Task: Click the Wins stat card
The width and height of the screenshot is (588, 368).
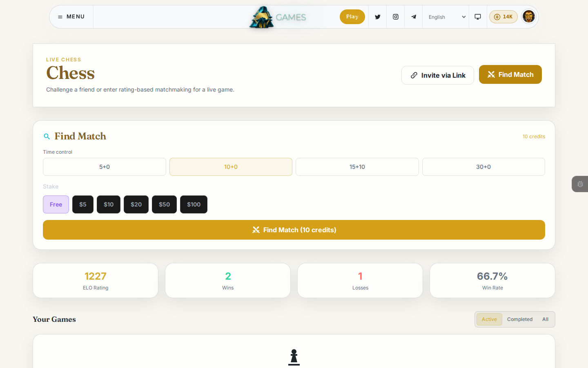Action: coord(228,280)
